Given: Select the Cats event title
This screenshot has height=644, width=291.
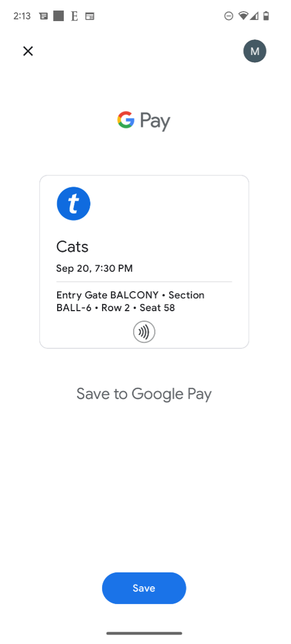Looking at the screenshot, I should pyautogui.click(x=72, y=247).
